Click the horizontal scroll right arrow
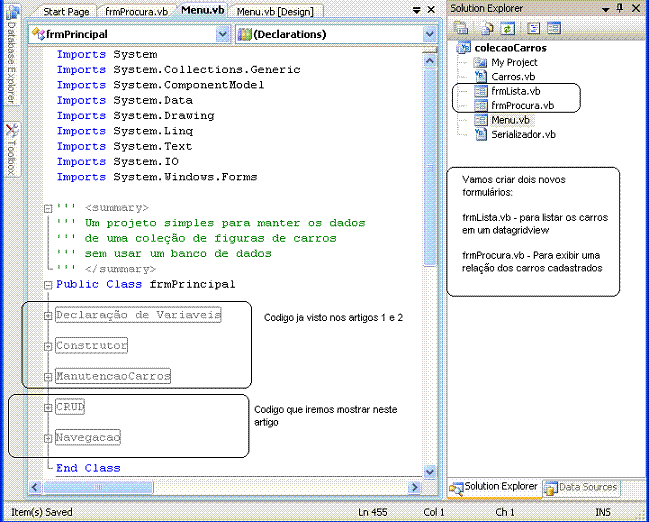 click(x=414, y=487)
